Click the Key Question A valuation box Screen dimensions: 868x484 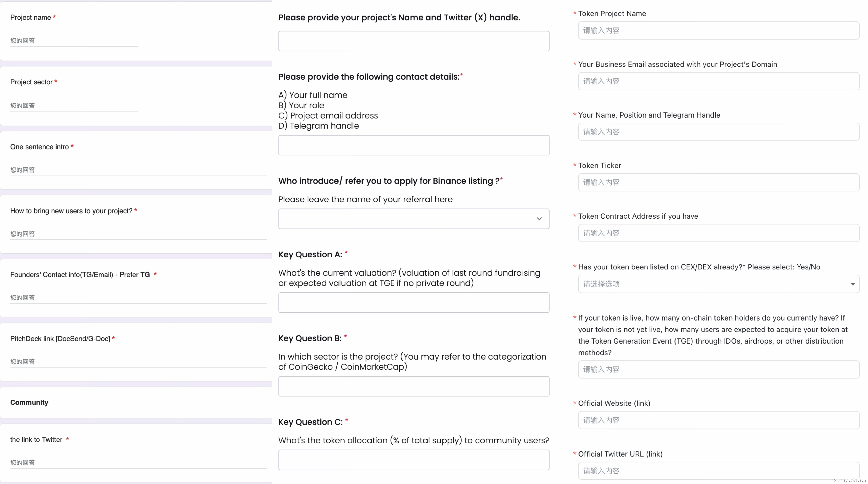click(413, 302)
